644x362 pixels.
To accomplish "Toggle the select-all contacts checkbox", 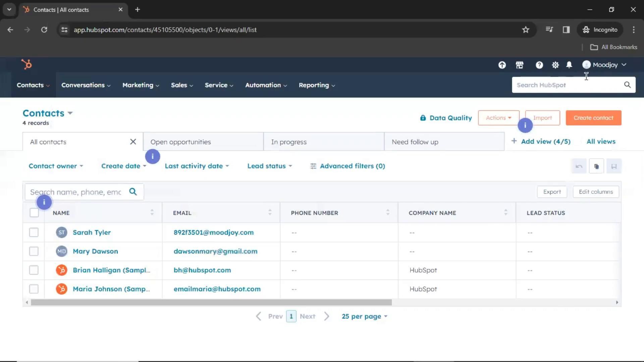I will click(x=34, y=213).
